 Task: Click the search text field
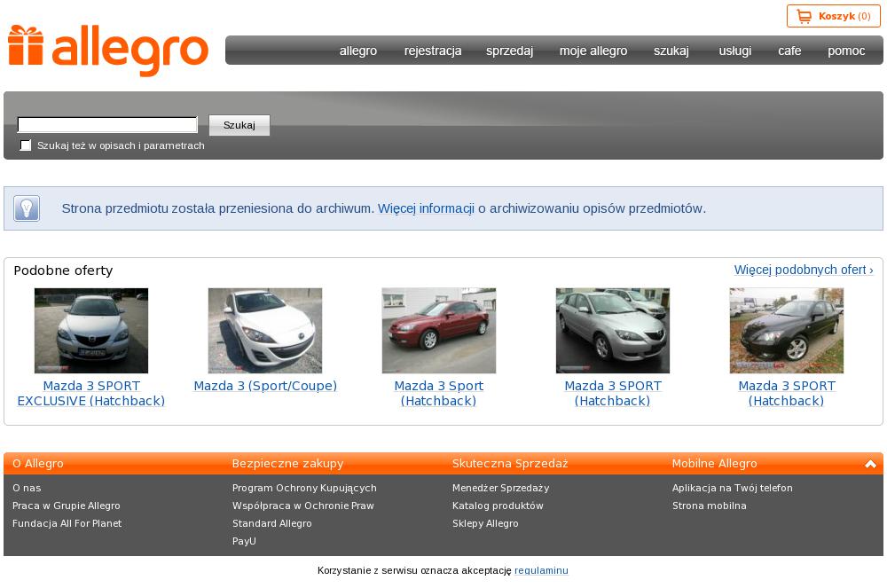click(107, 124)
